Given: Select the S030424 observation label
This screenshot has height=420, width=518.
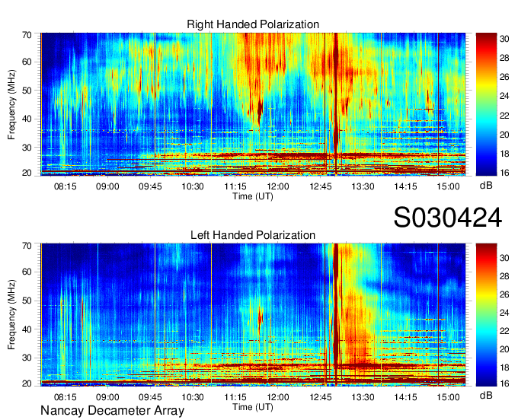Looking at the screenshot, I should [x=448, y=218].
